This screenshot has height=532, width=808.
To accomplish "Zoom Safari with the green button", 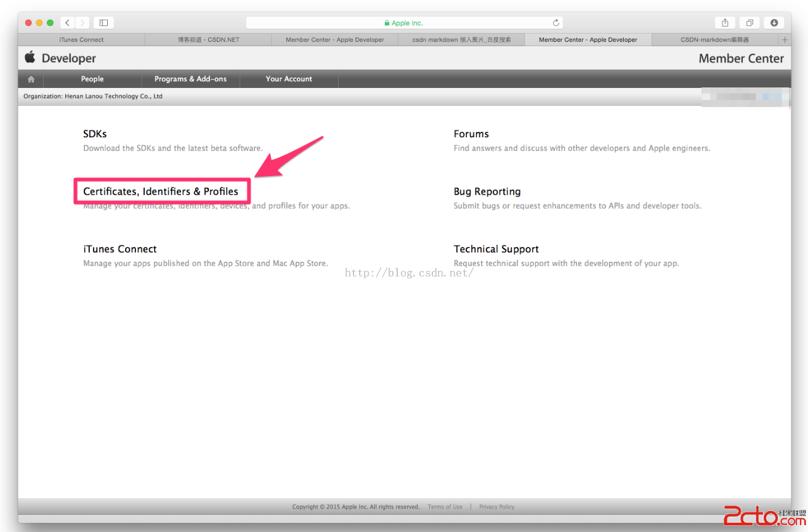I will coord(50,23).
